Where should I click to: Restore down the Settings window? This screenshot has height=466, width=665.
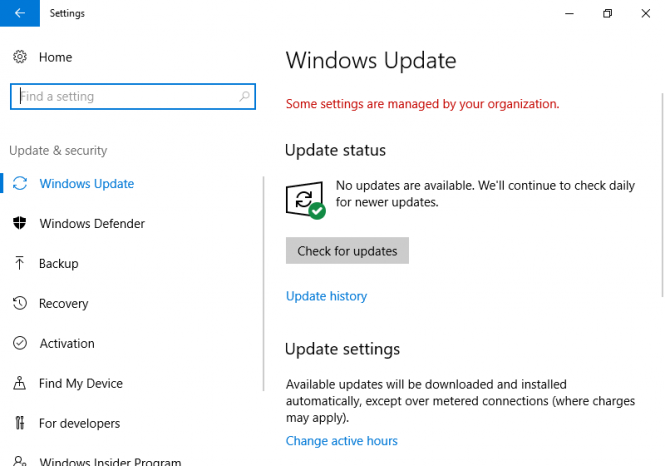pyautogui.click(x=607, y=13)
